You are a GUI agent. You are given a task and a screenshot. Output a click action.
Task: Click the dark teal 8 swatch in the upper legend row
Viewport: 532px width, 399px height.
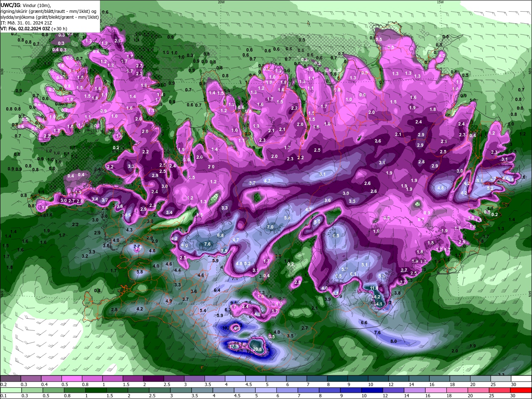[x=337, y=379]
